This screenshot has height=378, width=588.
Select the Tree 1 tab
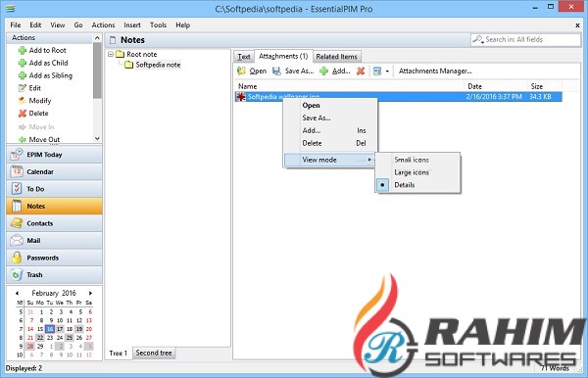click(x=119, y=353)
